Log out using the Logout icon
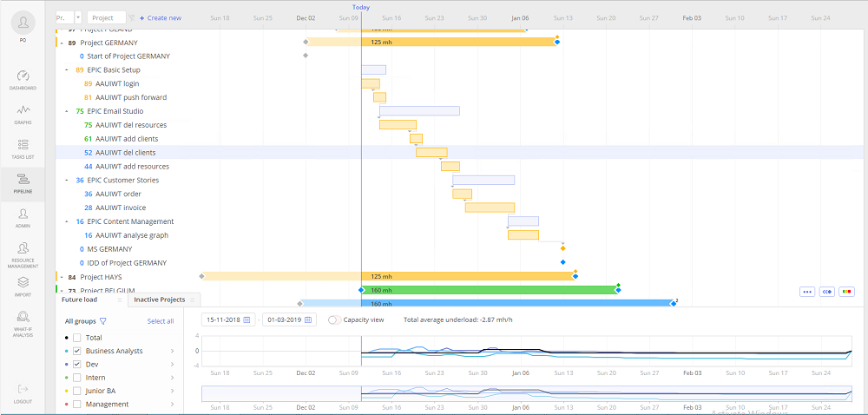868x415 pixels. pos(23,393)
